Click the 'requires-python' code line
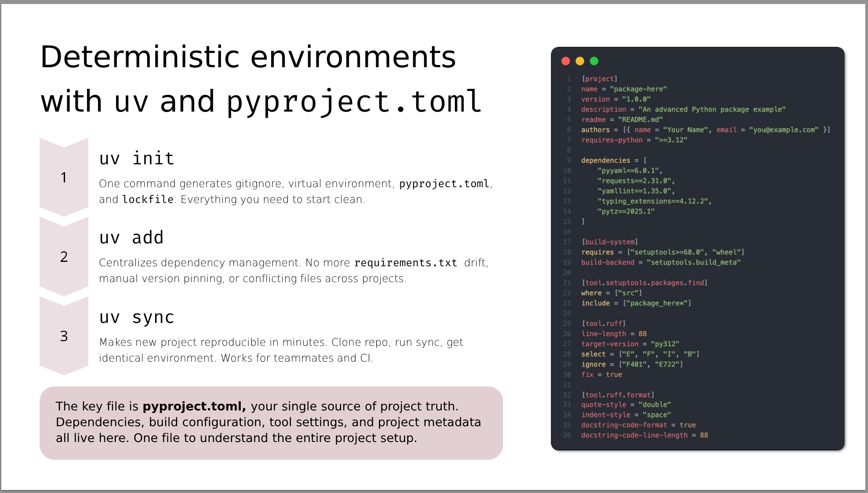Image resolution: width=868 pixels, height=493 pixels. 634,140
